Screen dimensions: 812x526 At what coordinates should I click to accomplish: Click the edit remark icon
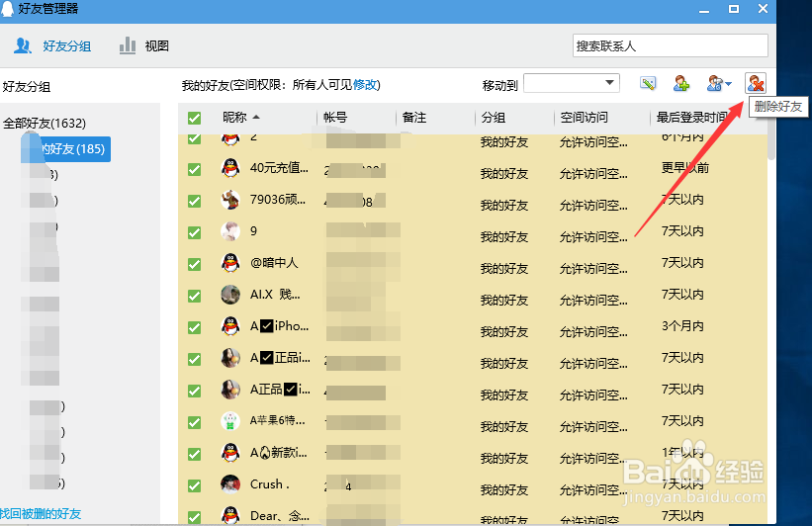click(647, 83)
